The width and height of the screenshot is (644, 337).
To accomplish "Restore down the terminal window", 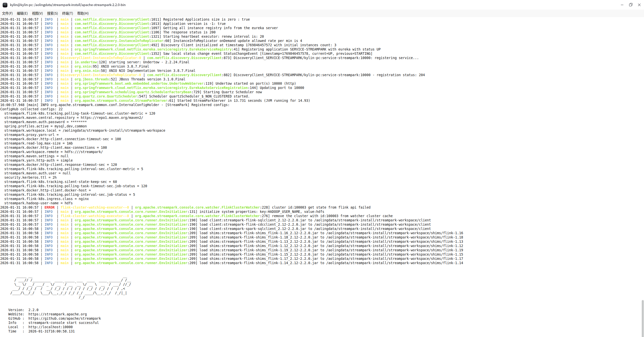I will click(631, 5).
